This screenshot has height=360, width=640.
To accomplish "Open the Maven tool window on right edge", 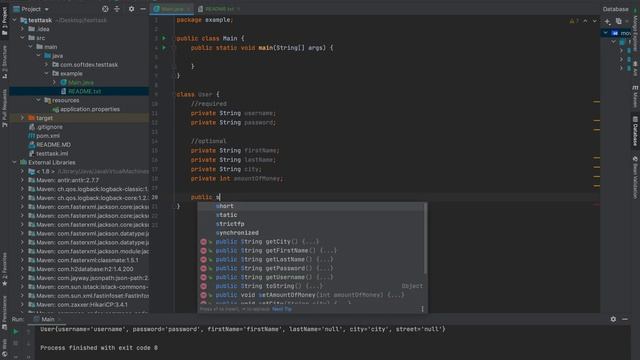I will point(635,97).
